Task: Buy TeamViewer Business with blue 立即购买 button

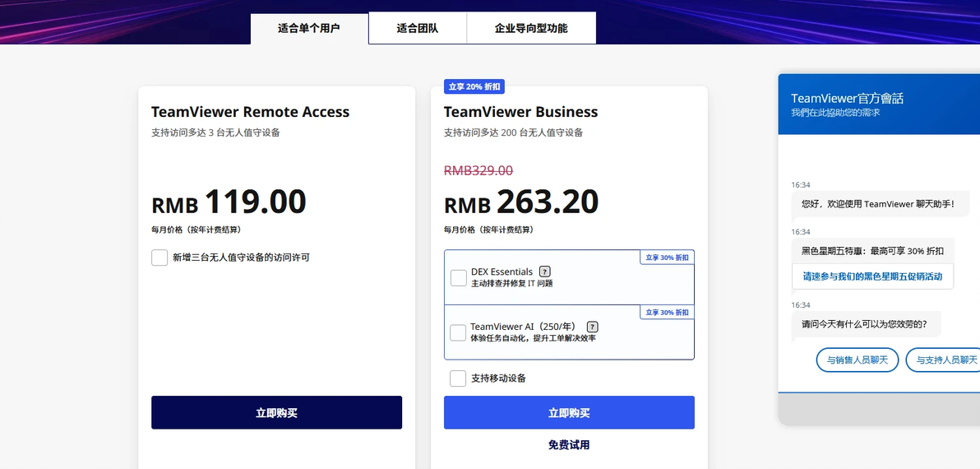Action: (569, 413)
